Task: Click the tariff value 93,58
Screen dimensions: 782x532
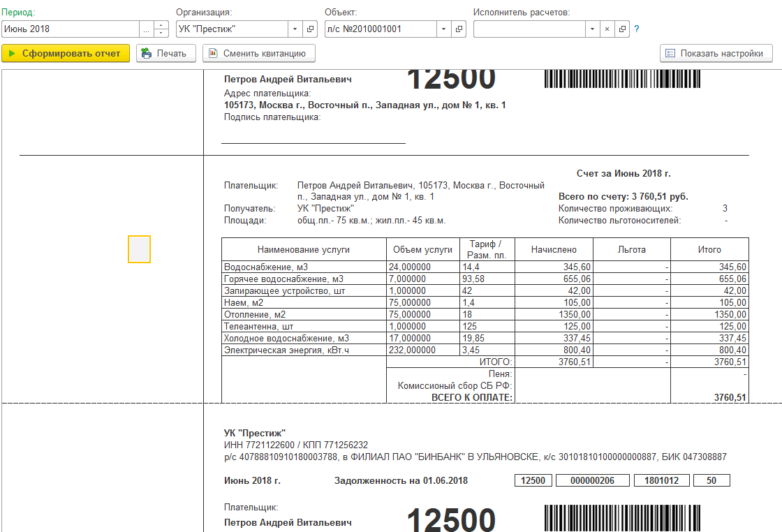Action: tap(473, 279)
